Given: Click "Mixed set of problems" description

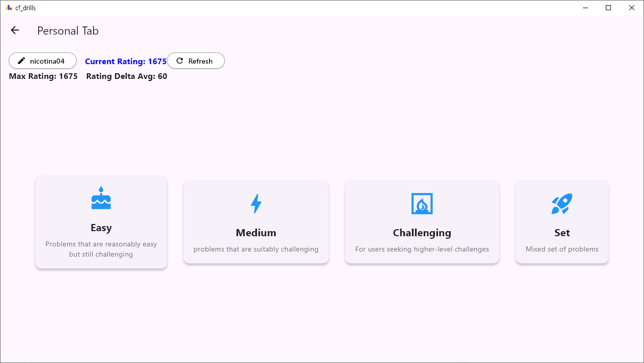Looking at the screenshot, I should (x=562, y=249).
